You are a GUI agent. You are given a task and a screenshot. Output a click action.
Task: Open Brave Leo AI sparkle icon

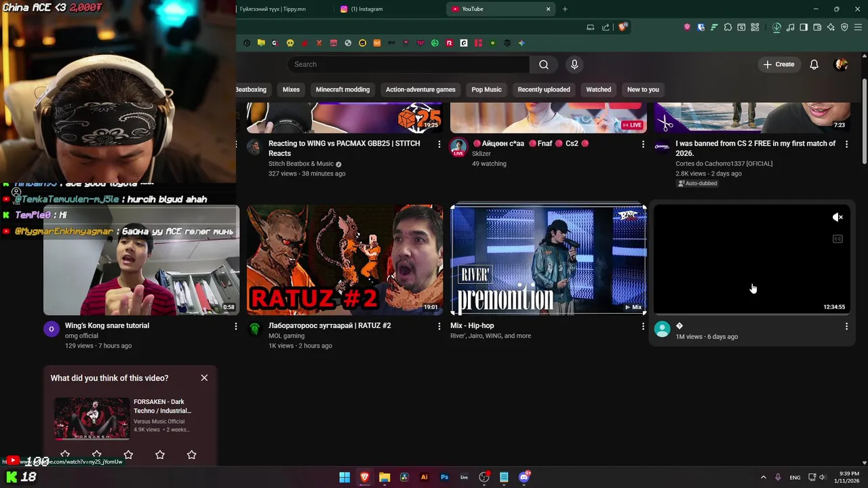[x=831, y=27]
